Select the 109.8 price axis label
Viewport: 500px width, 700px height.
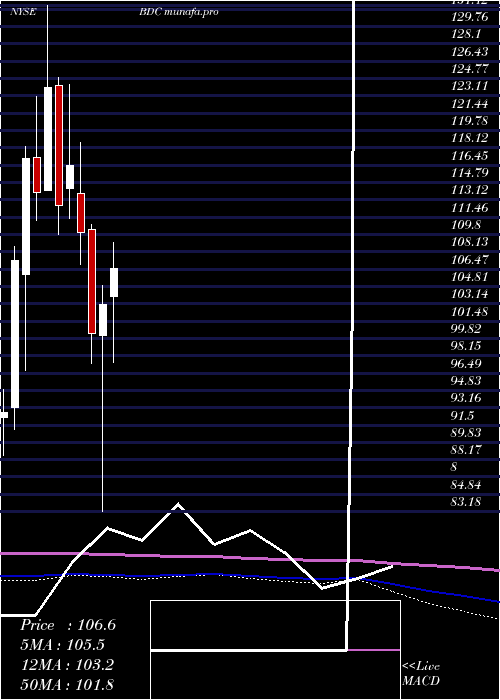tap(464, 225)
